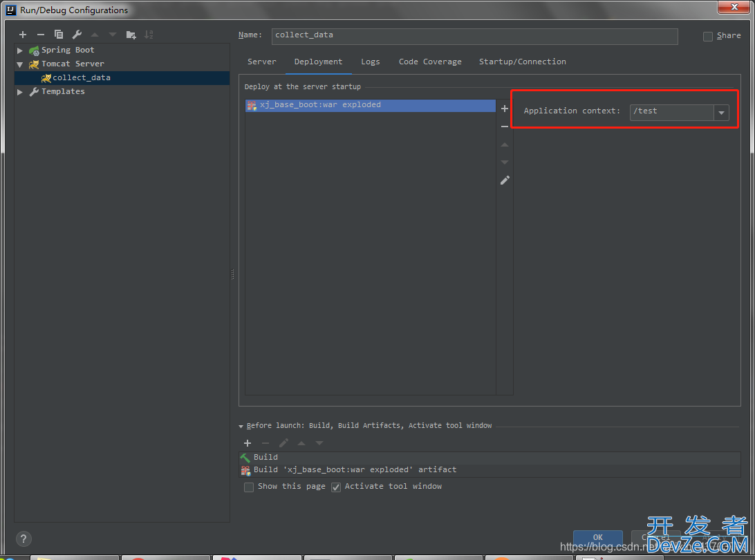The image size is (755, 560).
Task: Move configuration down arrow in left toolbar
Action: click(113, 35)
